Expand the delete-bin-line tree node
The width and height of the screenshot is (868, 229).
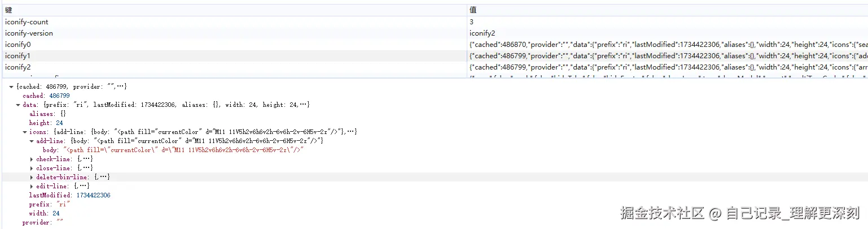pos(32,177)
